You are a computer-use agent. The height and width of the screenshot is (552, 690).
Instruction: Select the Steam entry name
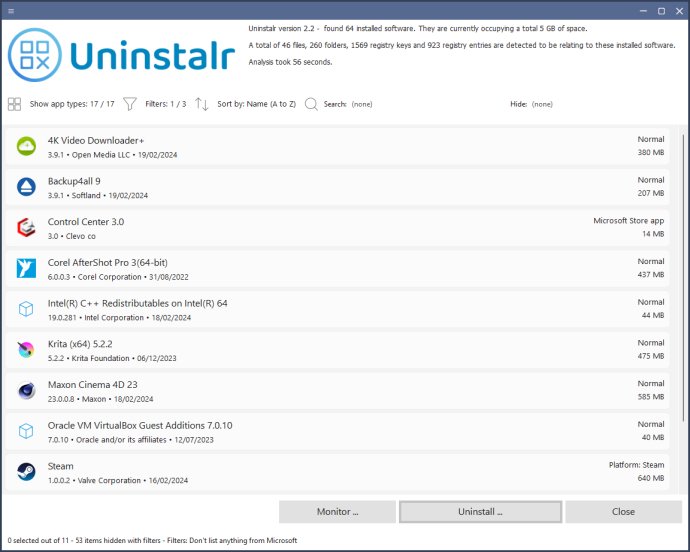pyautogui.click(x=61, y=466)
